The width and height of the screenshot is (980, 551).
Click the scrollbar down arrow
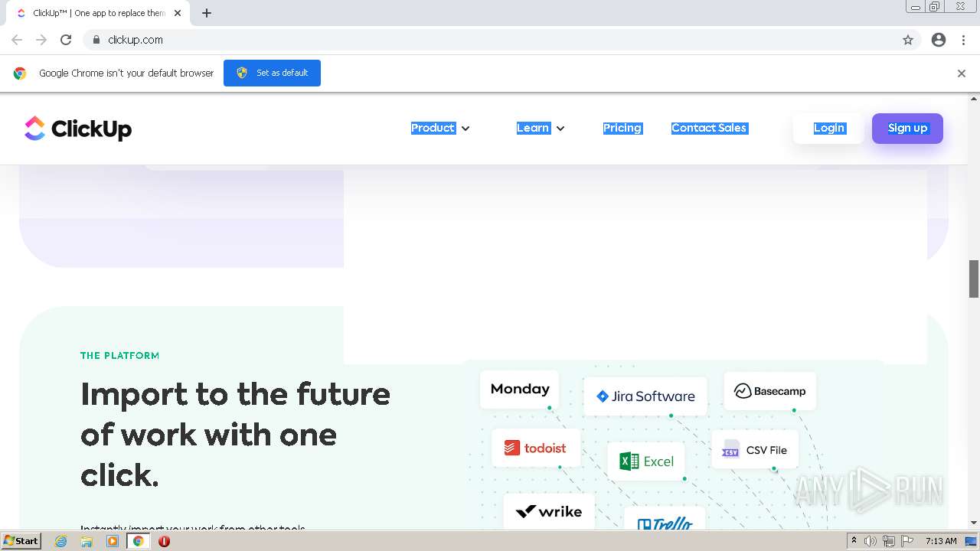click(974, 523)
